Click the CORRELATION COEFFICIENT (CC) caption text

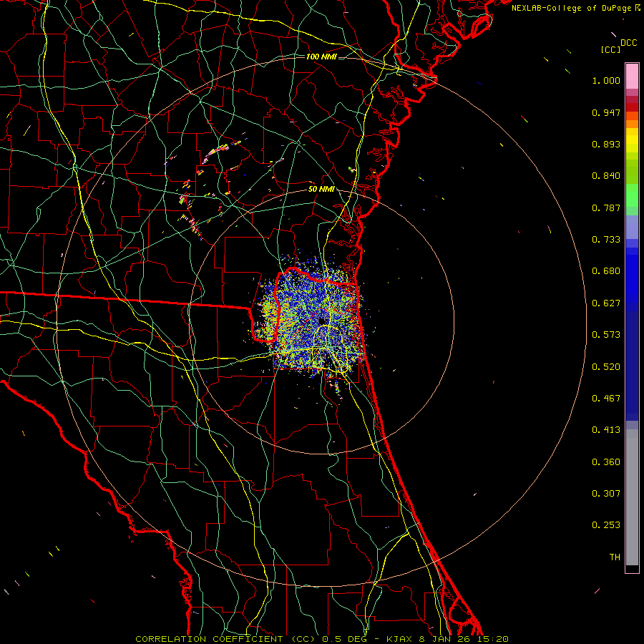coord(225,639)
